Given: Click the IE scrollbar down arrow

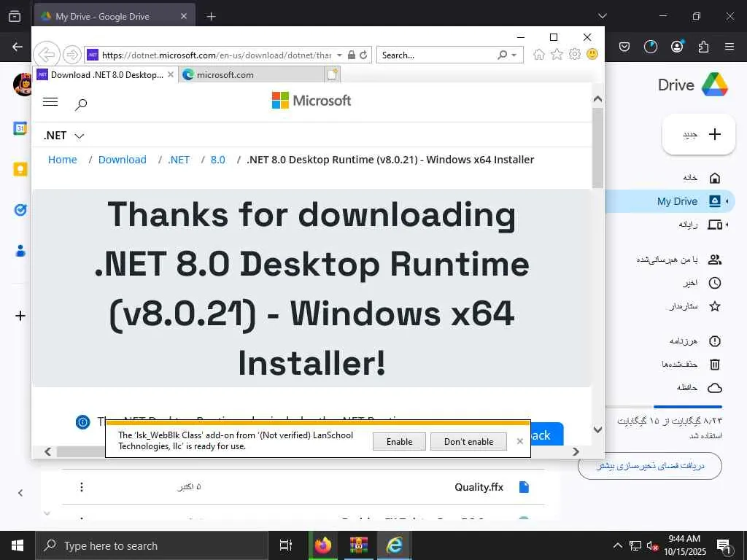Looking at the screenshot, I should pos(598,429).
